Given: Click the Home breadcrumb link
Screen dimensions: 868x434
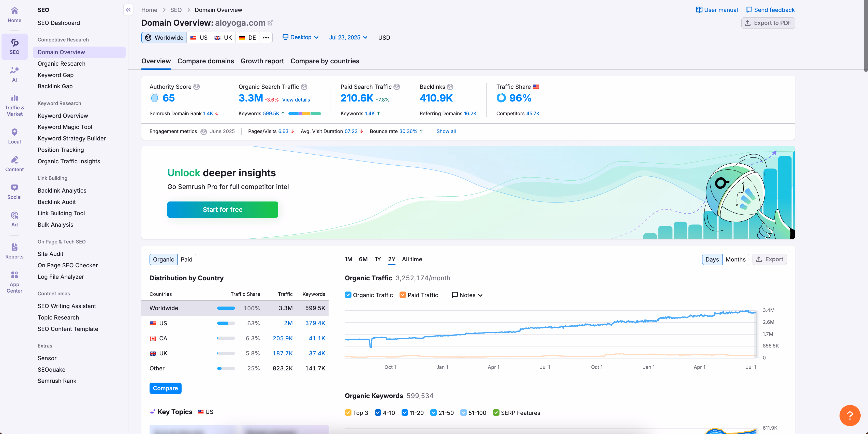Looking at the screenshot, I should [149, 10].
